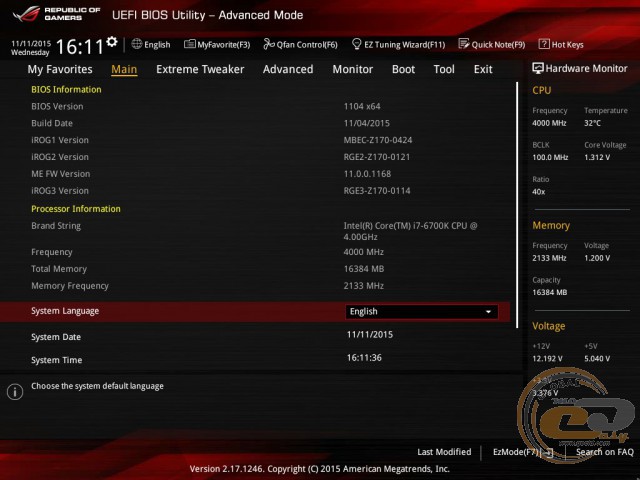The height and width of the screenshot is (480, 640).
Task: Click the CPU heading in Hardware Monitor
Action: (542, 90)
